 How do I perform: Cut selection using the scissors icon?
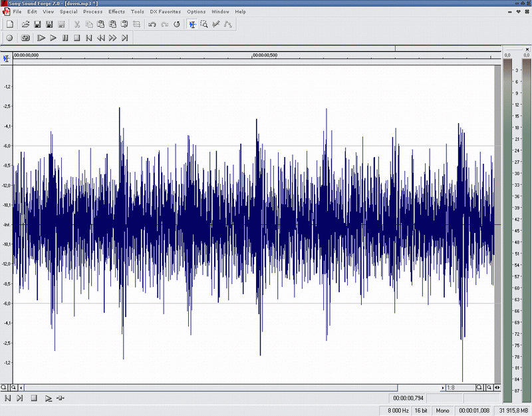pos(77,24)
